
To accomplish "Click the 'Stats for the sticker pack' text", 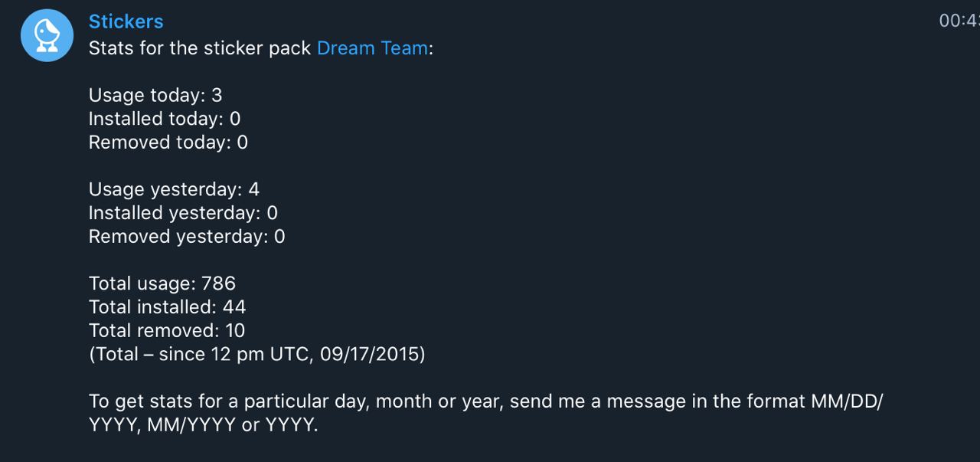I will (x=200, y=48).
